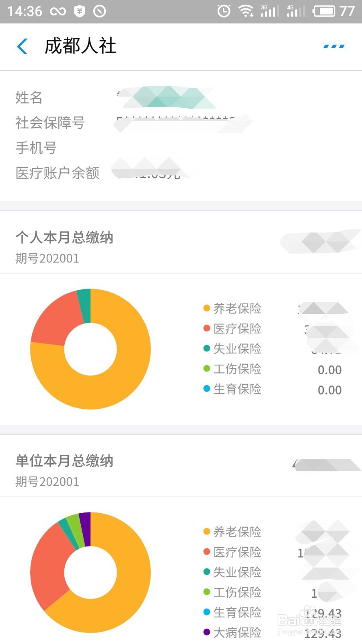Image resolution: width=362 pixels, height=644 pixels.
Task: Select 工伤保险 row in unit legend
Action: coord(273,592)
